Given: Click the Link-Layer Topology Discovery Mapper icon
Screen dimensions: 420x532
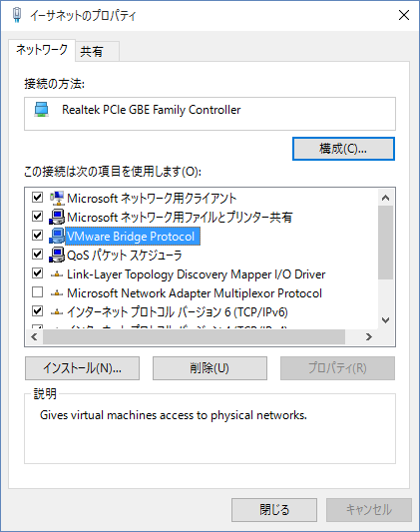Looking at the screenshot, I should point(57,274).
